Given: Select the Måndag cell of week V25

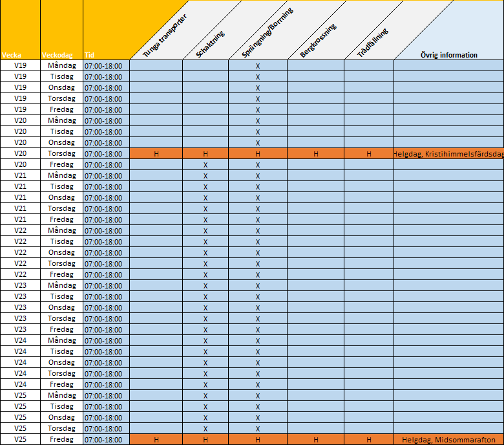Looking at the screenshot, I should coord(62,395).
